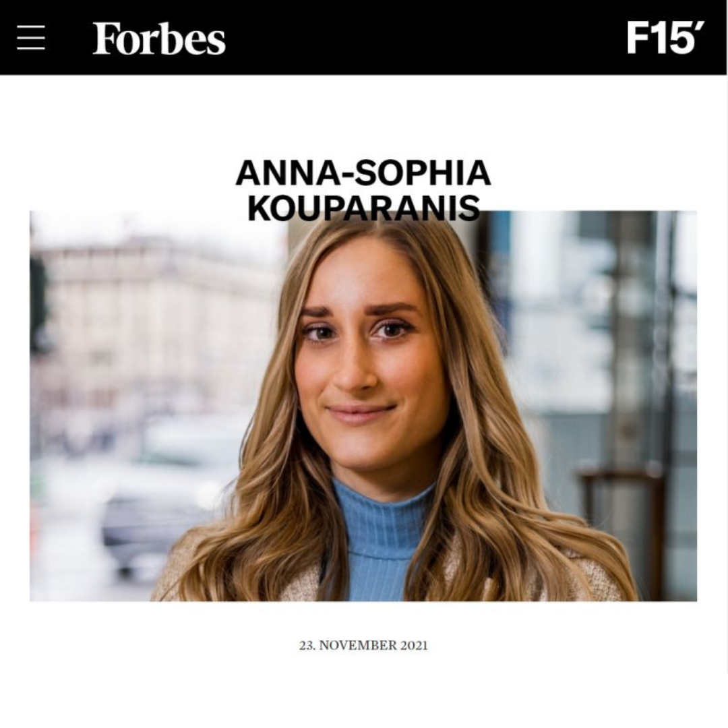Click the Anna-Sophia Kouparanis headline
The image size is (728, 728).
[x=363, y=190]
